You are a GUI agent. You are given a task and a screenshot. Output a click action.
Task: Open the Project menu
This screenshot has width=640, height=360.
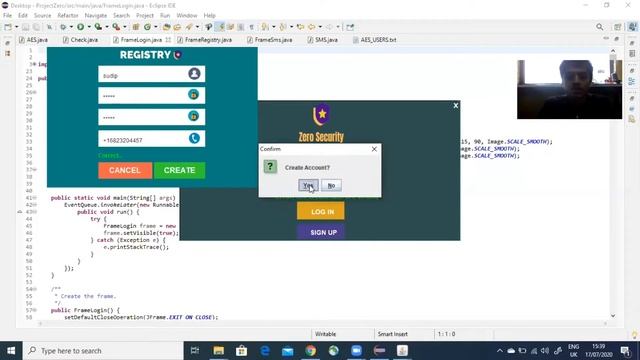(x=145, y=16)
